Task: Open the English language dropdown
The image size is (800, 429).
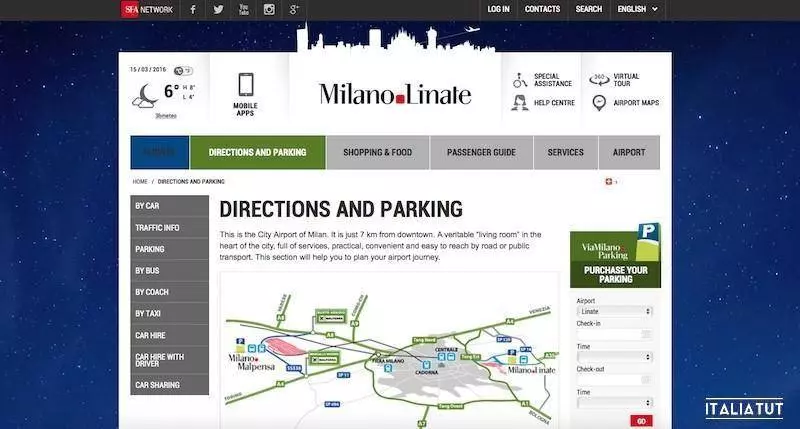Action: tap(637, 9)
